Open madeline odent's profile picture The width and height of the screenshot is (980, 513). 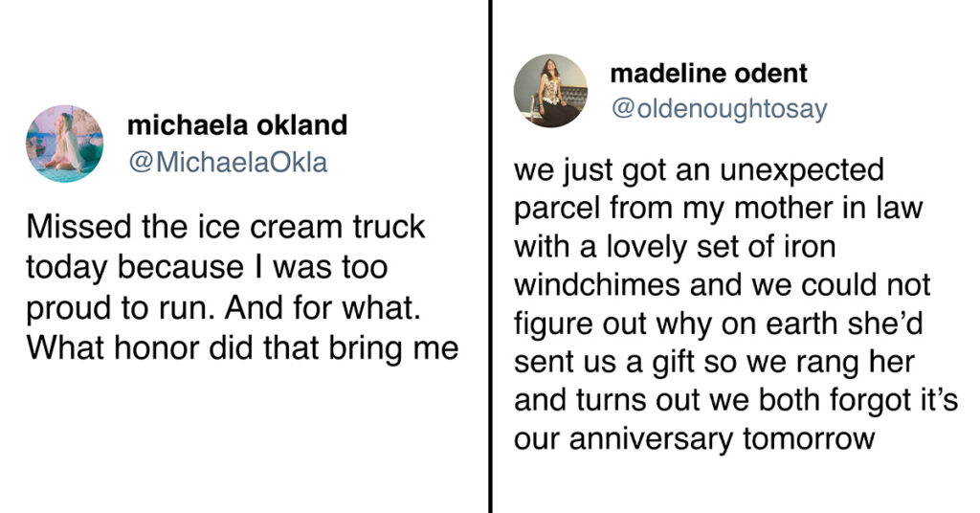click(550, 91)
